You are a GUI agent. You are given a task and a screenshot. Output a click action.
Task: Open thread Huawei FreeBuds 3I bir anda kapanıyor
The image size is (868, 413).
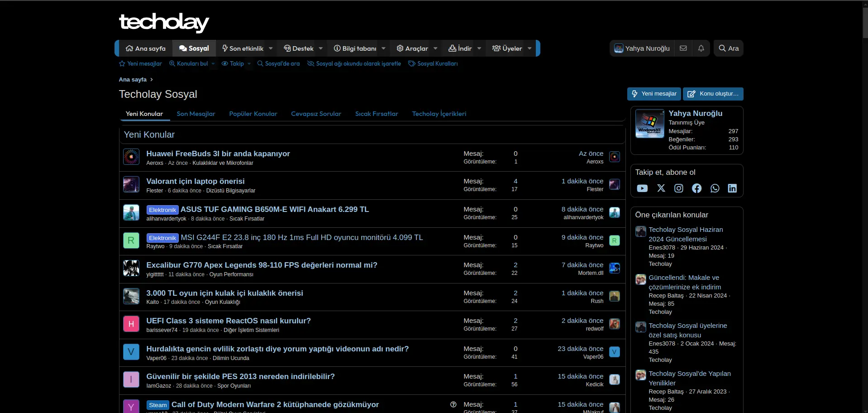218,154
